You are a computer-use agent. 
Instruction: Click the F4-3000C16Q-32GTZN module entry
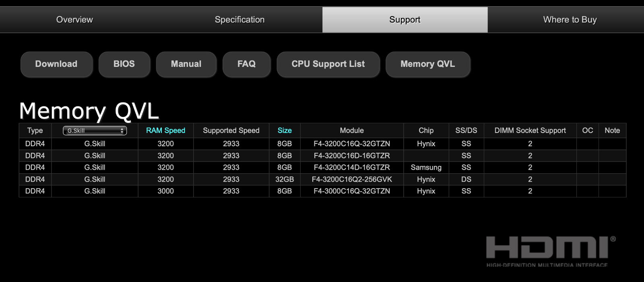tap(352, 191)
